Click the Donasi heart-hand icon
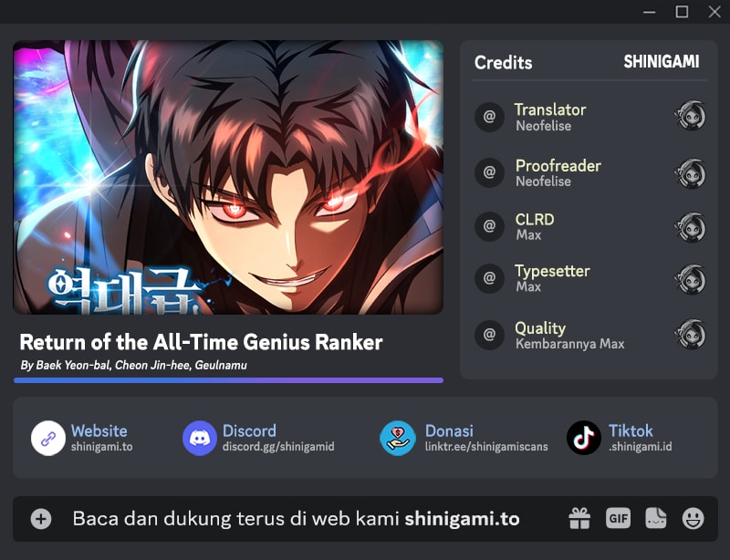 [x=398, y=438]
